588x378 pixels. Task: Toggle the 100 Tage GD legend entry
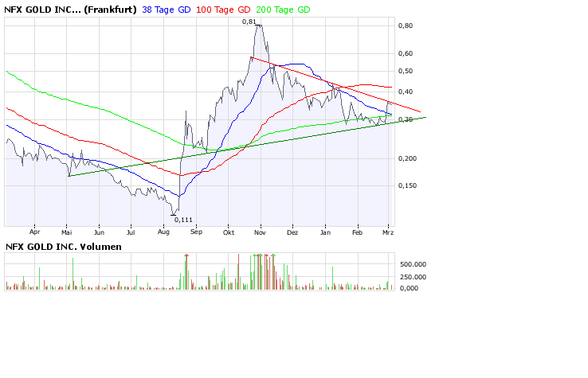click(x=227, y=10)
